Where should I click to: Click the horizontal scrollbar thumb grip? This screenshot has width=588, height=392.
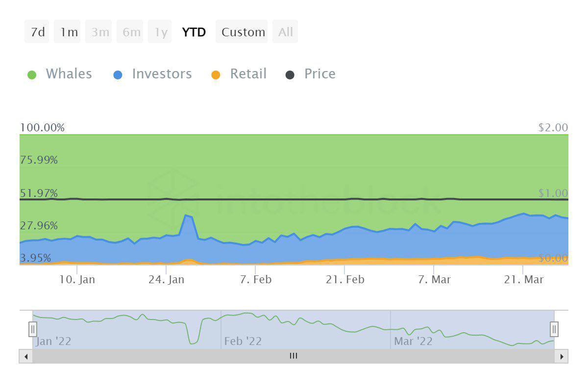pyautogui.click(x=293, y=356)
